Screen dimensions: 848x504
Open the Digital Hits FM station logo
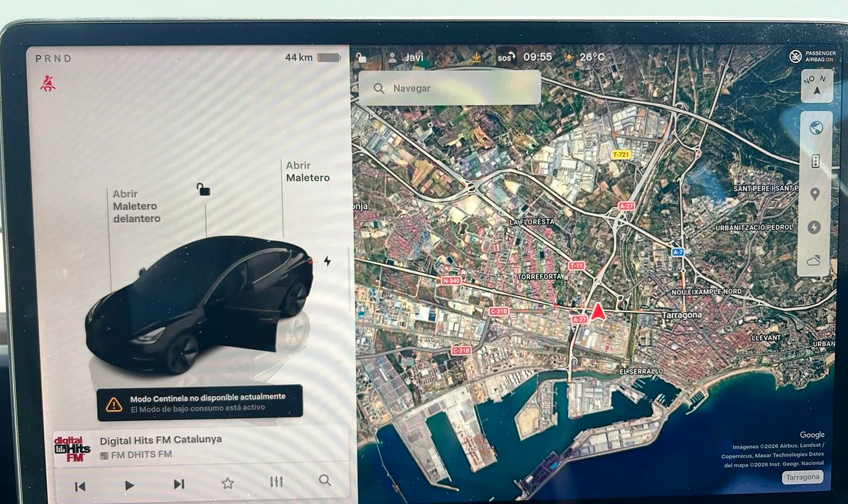coord(72,449)
